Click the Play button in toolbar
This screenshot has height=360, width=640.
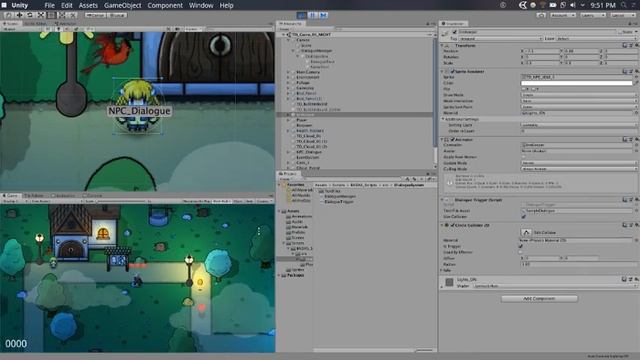301,15
